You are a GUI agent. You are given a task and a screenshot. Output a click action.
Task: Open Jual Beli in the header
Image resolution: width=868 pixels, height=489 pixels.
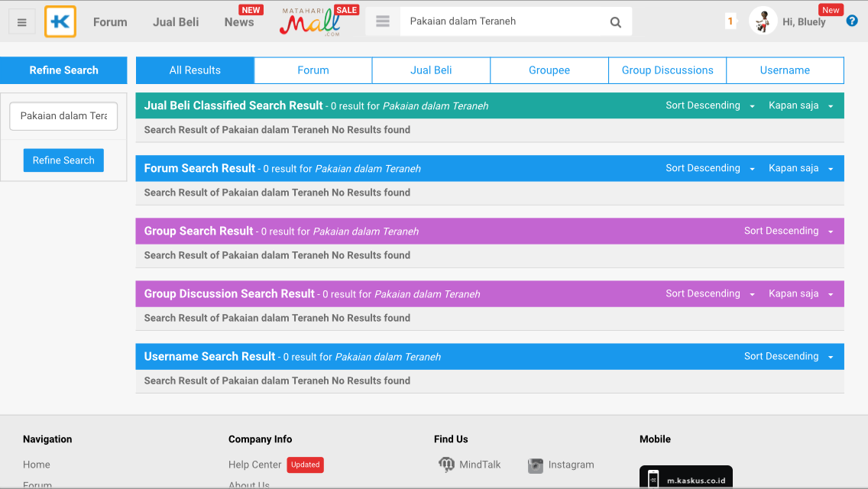(176, 22)
